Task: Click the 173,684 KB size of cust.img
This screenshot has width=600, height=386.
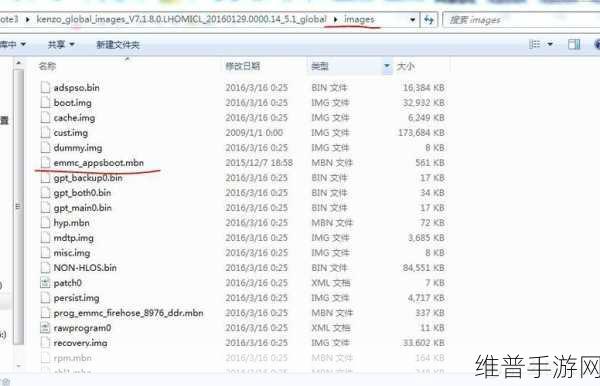Action: (421, 133)
